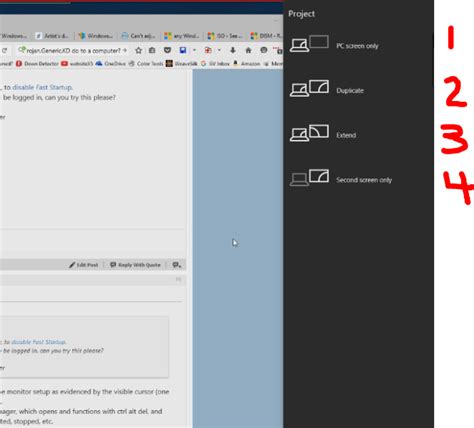Screen dimensions: 474x428
Task: Click Reply With Quote button
Action: [x=135, y=265]
